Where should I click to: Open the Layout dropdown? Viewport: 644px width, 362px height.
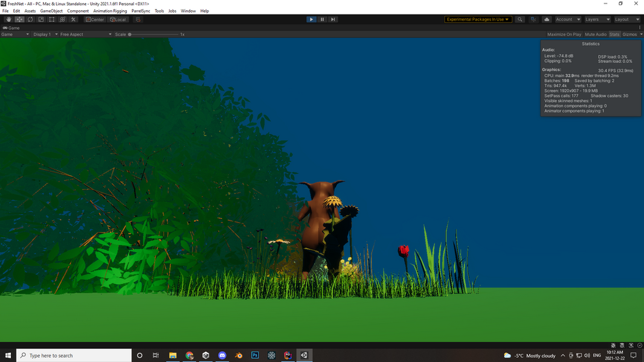[x=627, y=19]
